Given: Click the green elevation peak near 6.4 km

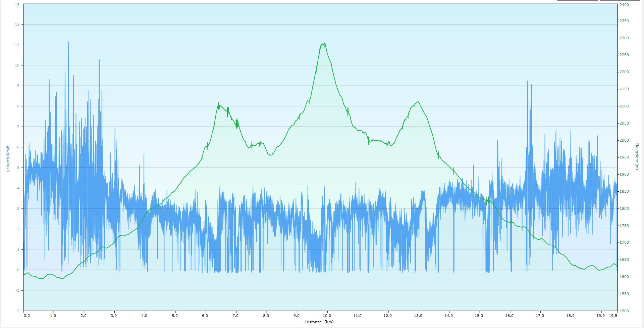Looking at the screenshot, I should (x=218, y=104).
